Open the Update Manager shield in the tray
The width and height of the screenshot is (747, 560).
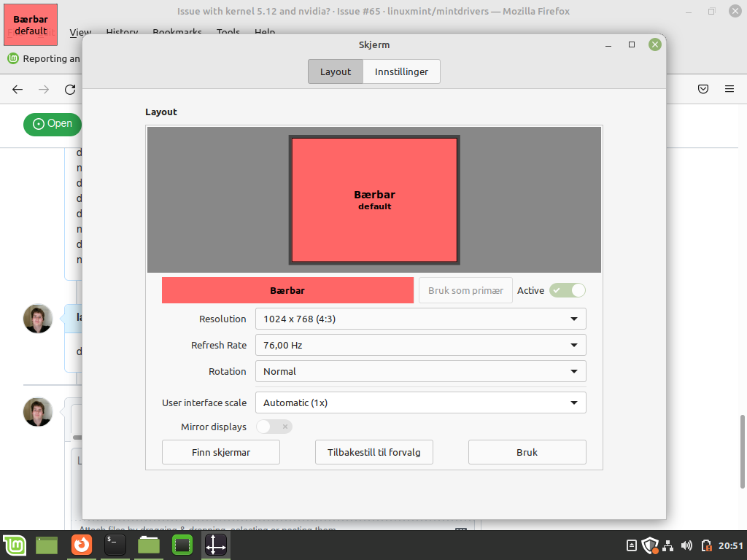pos(649,545)
